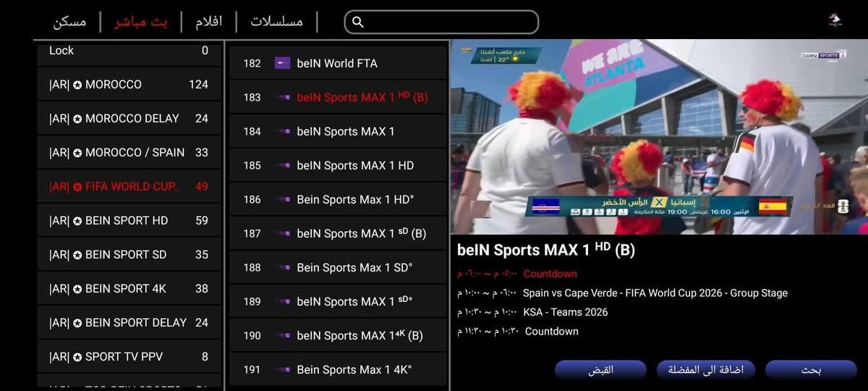
Task: Open the live video preview
Action: [659, 137]
